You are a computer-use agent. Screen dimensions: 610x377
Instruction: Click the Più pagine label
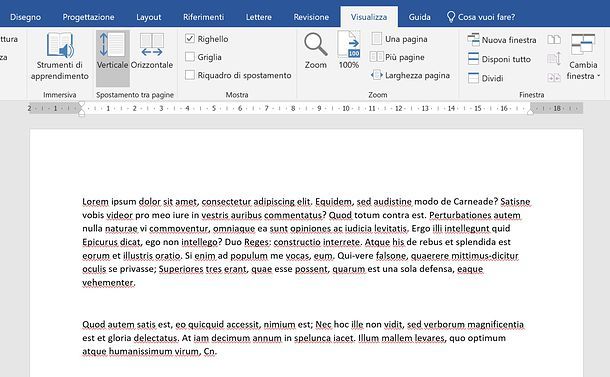point(405,57)
